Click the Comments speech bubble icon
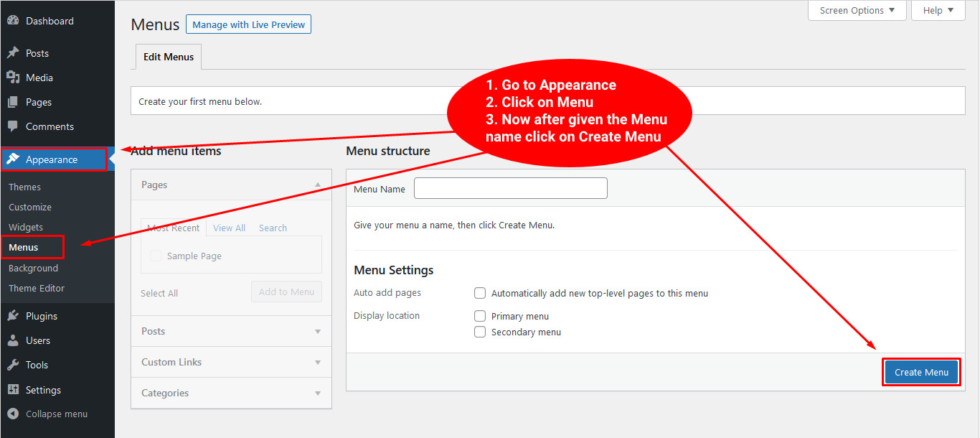Screen dimensions: 980x438 pyautogui.click(x=13, y=126)
